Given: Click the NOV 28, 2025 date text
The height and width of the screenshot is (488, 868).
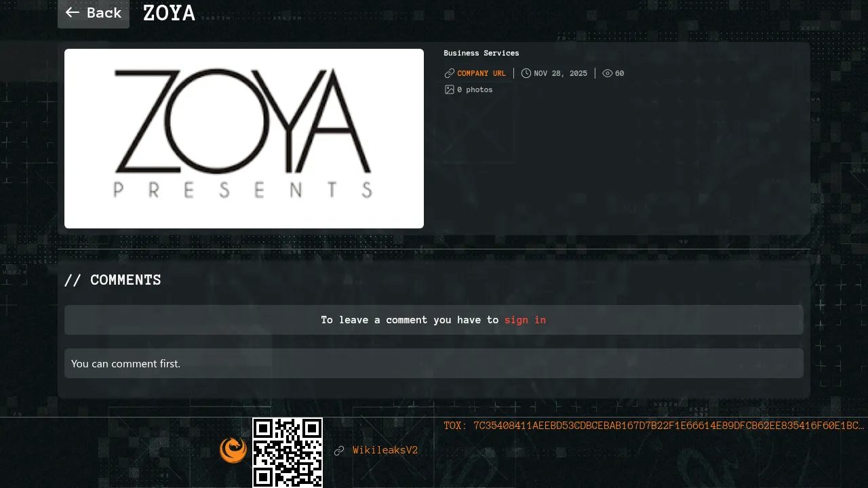Looking at the screenshot, I should [560, 73].
